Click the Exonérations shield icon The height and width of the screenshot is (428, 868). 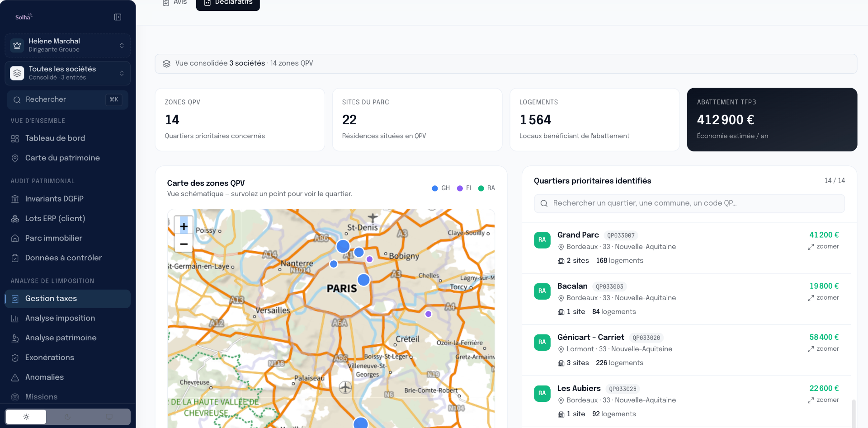pyautogui.click(x=15, y=358)
